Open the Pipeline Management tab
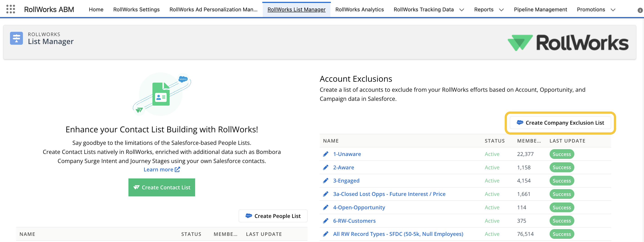This screenshot has height=242, width=644. pos(540,10)
